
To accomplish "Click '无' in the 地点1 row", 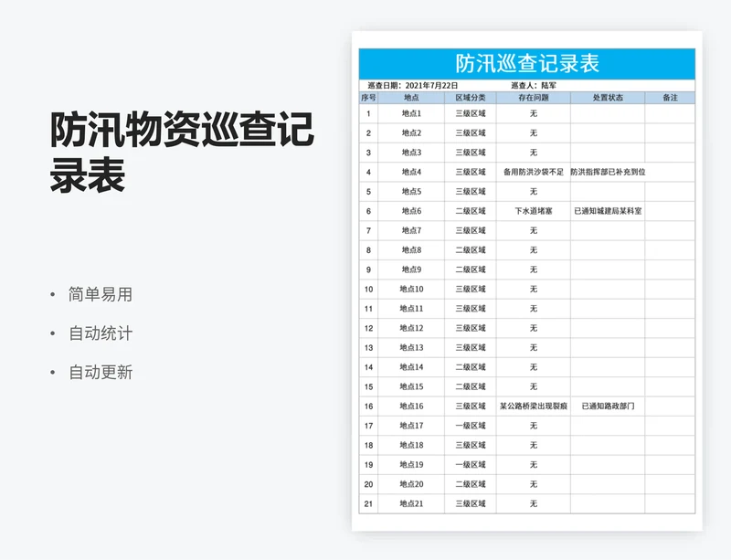I will coord(534,113).
